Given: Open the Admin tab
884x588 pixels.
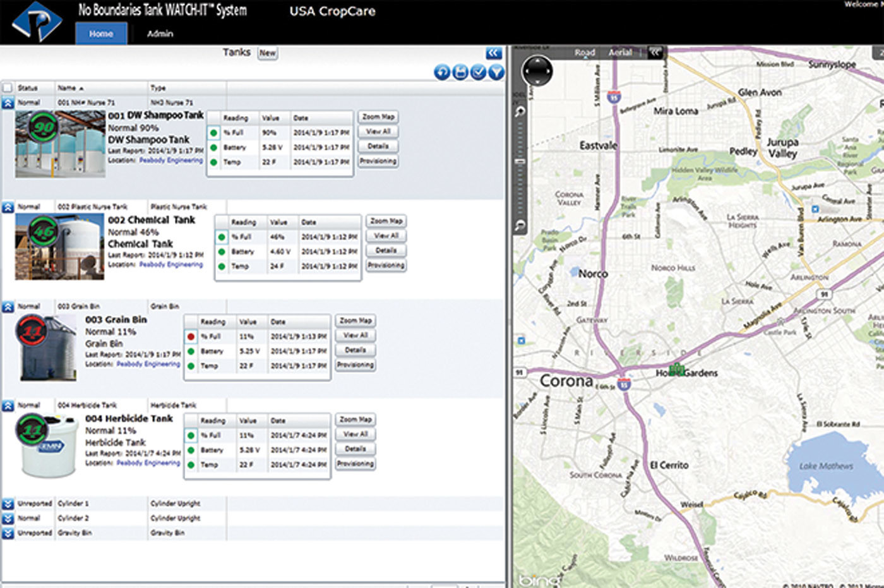Looking at the screenshot, I should click(160, 33).
